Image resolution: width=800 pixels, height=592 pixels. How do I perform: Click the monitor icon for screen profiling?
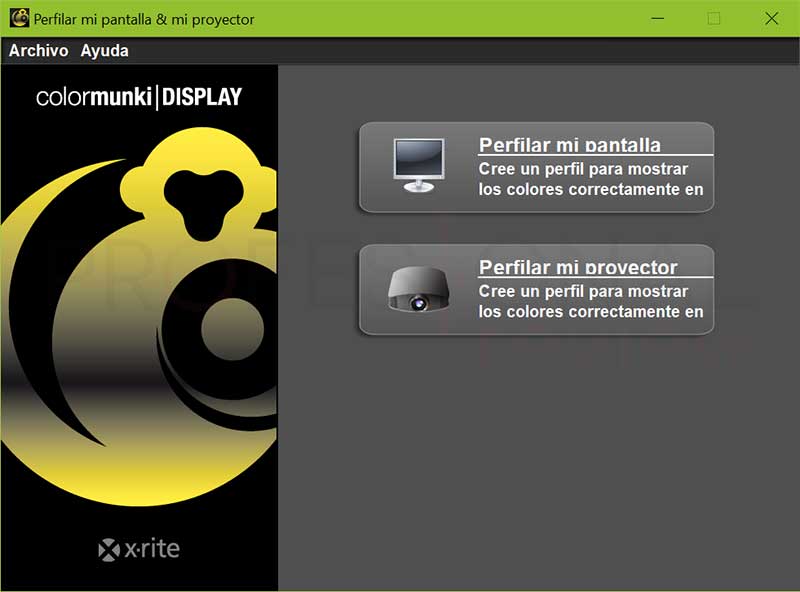tap(419, 165)
